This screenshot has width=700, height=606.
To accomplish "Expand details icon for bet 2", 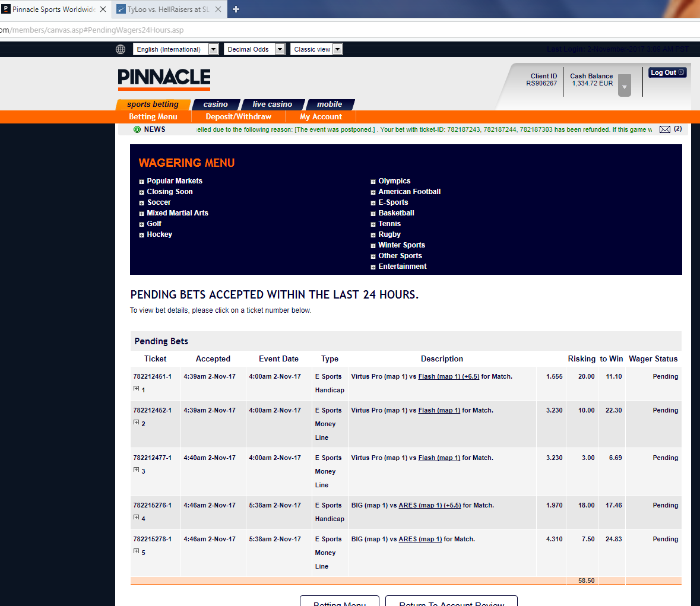I will coord(136,423).
